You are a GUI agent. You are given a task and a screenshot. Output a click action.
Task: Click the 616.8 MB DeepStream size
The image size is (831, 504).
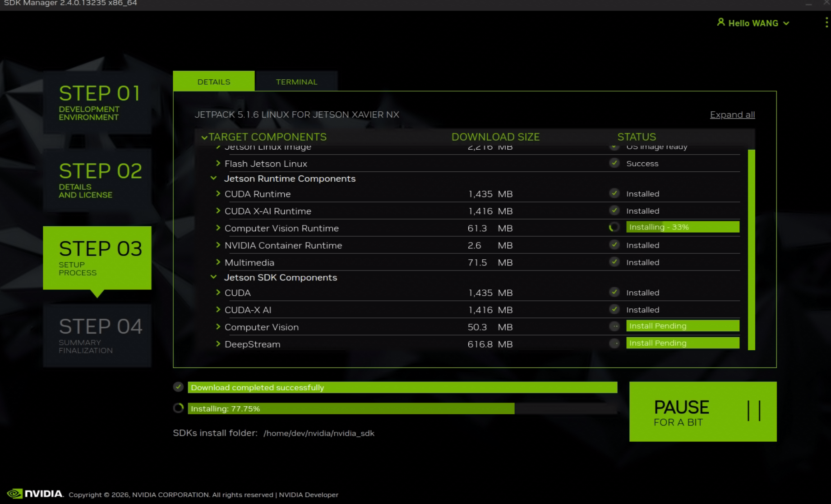click(490, 344)
